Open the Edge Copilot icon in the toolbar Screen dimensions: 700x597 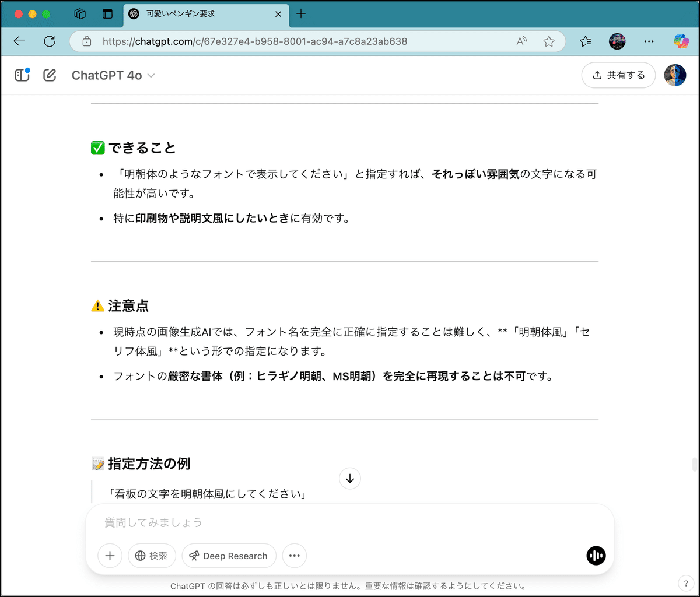click(681, 41)
